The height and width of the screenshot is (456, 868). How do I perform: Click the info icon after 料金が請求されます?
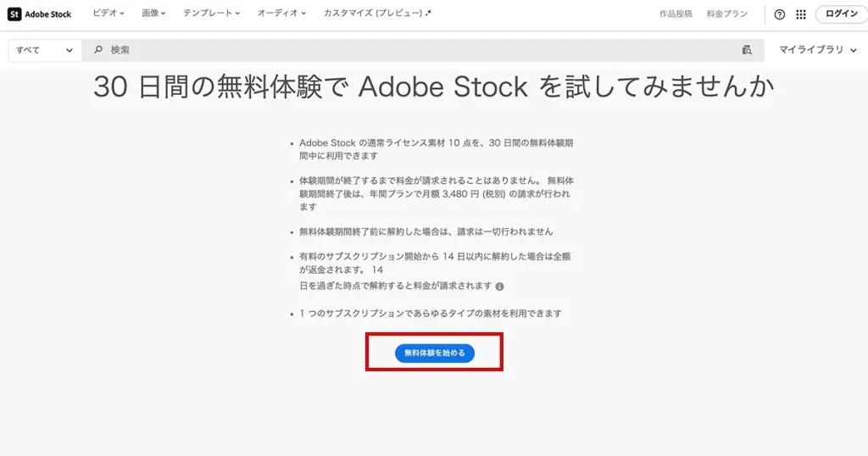[499, 286]
